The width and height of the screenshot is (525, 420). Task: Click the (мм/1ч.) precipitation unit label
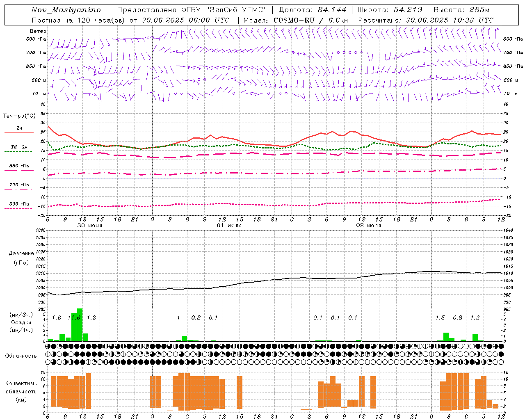[21, 330]
